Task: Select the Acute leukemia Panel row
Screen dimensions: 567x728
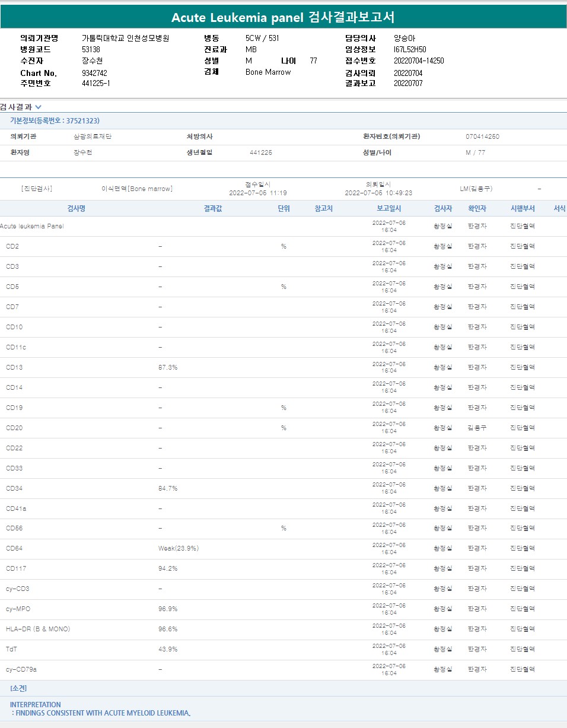Action: coord(32,226)
